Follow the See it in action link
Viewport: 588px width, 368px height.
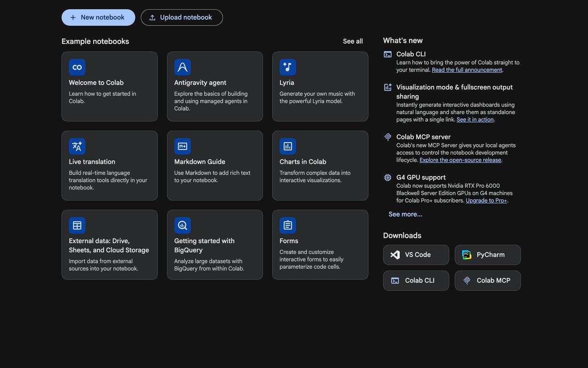(x=475, y=120)
